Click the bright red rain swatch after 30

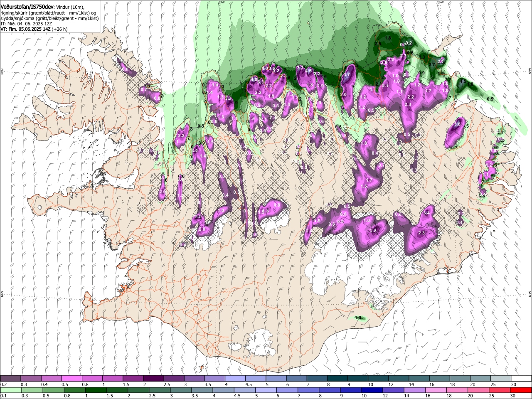[x=521, y=390]
